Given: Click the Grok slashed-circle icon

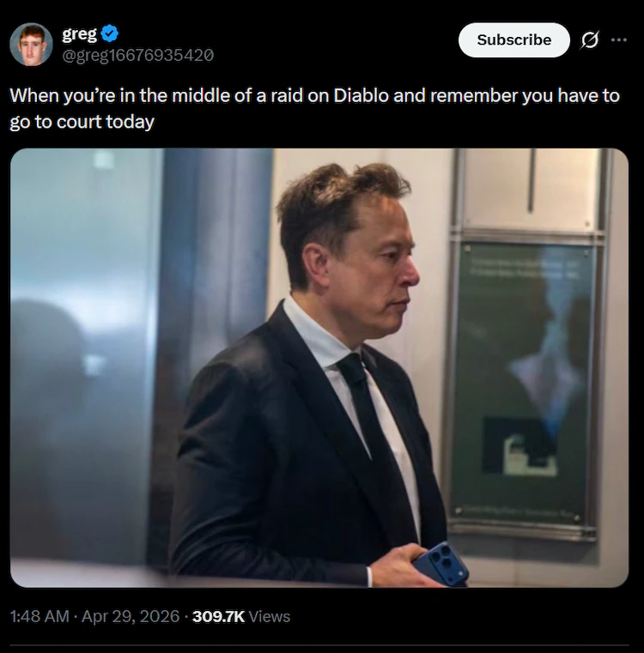Looking at the screenshot, I should tap(590, 40).
